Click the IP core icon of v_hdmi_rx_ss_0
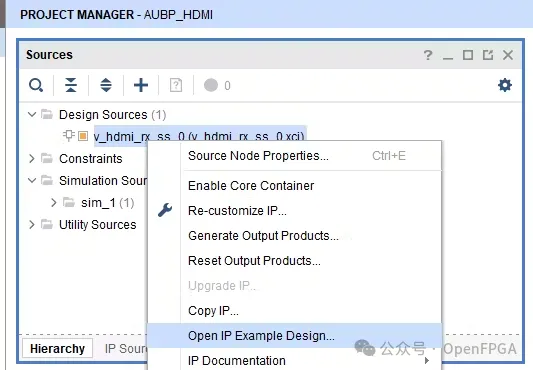 (x=69, y=135)
